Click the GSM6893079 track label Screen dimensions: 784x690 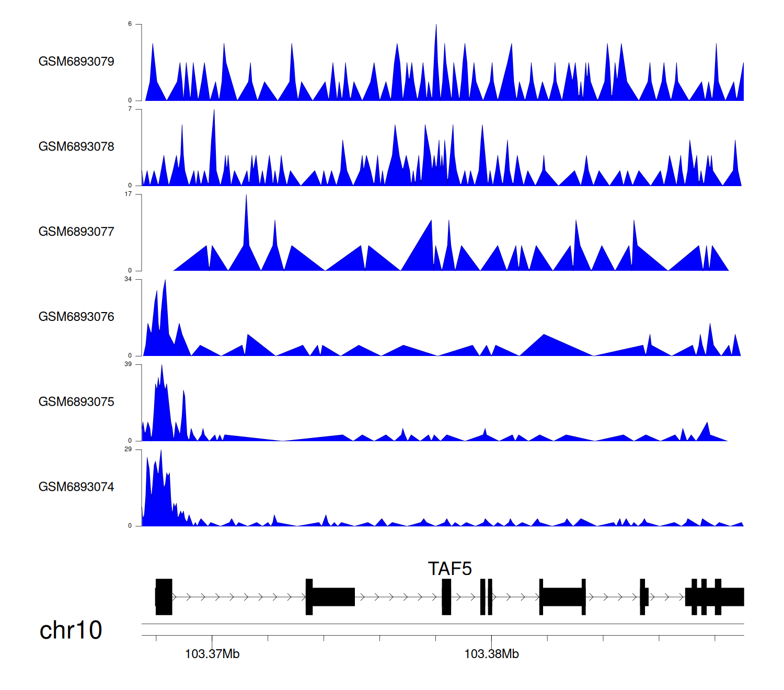tap(76, 62)
